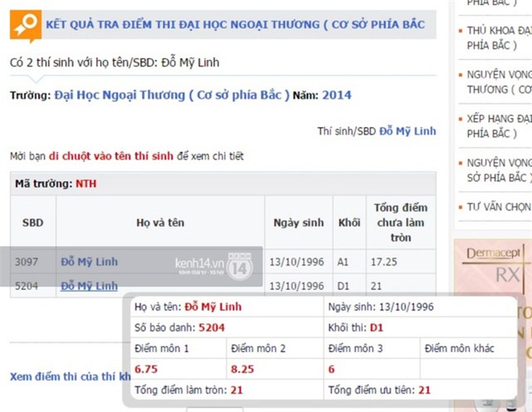The height and width of the screenshot is (412, 532).
Task: Open TƯ VẤN CHỌN sidebar menu item
Action: (498, 207)
